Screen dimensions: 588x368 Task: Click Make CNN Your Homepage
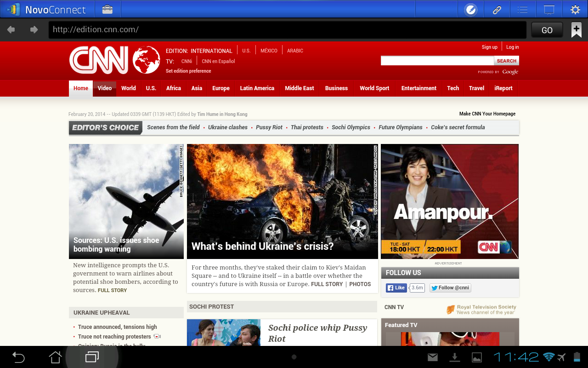[x=487, y=114]
